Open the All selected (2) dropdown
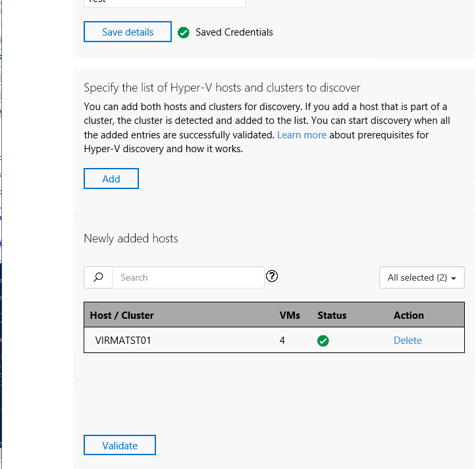This screenshot has width=476, height=469. (x=421, y=277)
